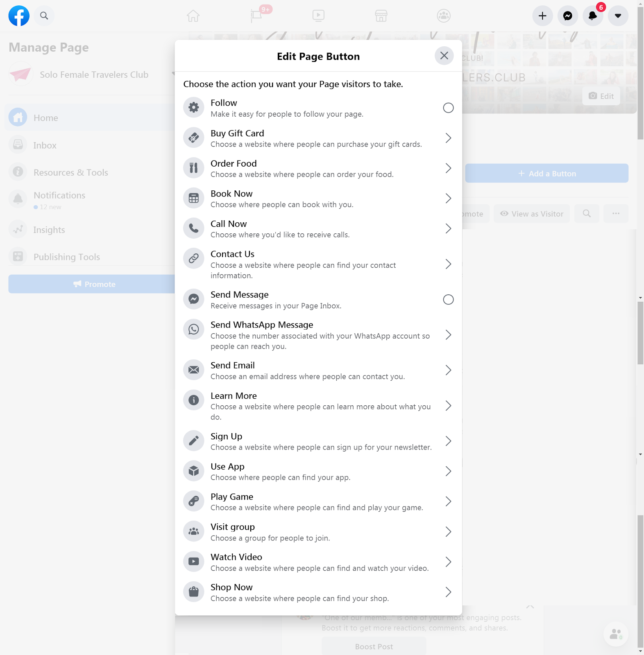This screenshot has height=655, width=644.
Task: Open the Messenger icon in top bar
Action: point(568,16)
